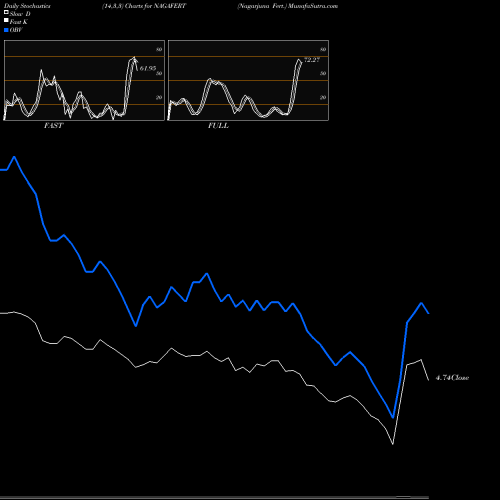Click the 'Fast K' legend label
The image size is (500, 500).
[x=19, y=22]
